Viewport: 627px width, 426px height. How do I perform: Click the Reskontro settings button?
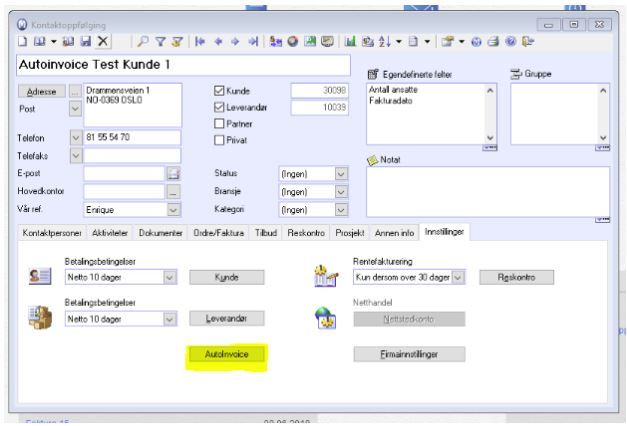pos(517,277)
